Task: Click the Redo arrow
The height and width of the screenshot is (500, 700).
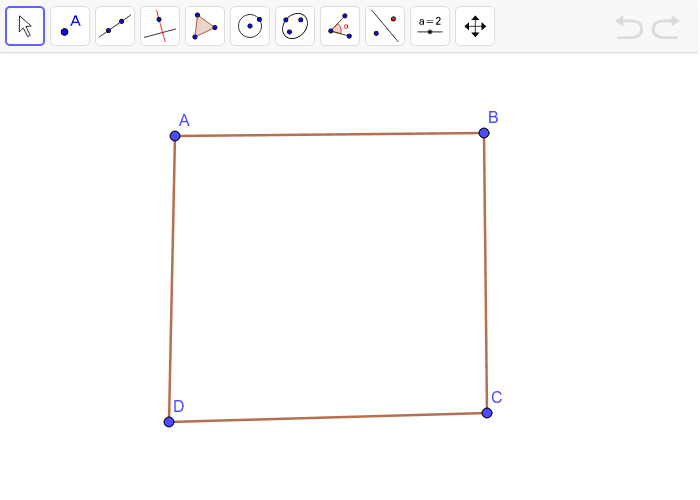Action: (x=666, y=27)
